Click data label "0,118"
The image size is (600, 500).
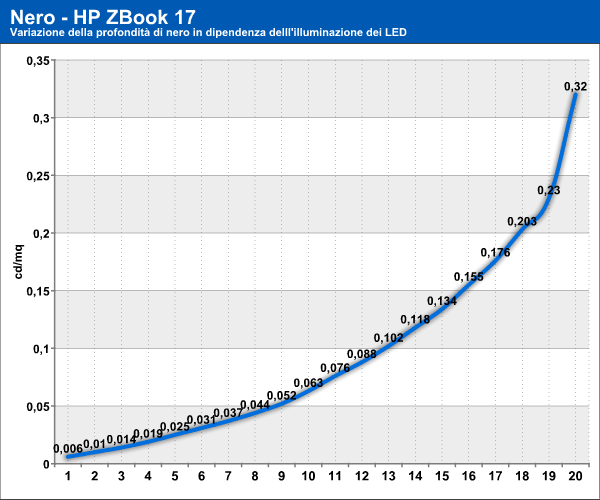tap(415, 319)
